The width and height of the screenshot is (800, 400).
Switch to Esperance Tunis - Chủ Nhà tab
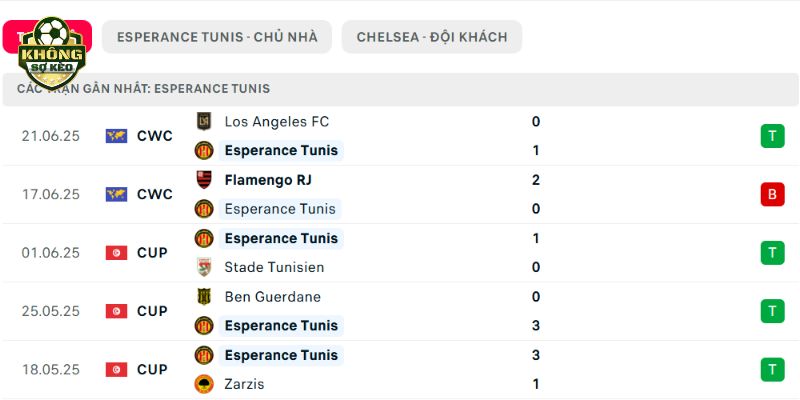tap(217, 37)
